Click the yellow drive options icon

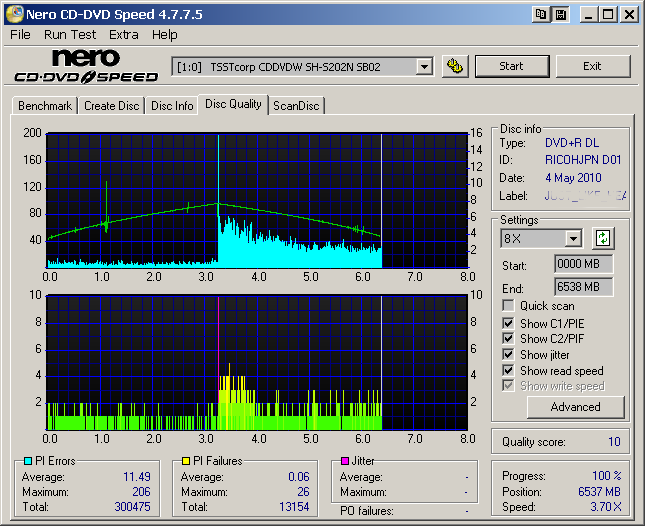[x=455, y=66]
